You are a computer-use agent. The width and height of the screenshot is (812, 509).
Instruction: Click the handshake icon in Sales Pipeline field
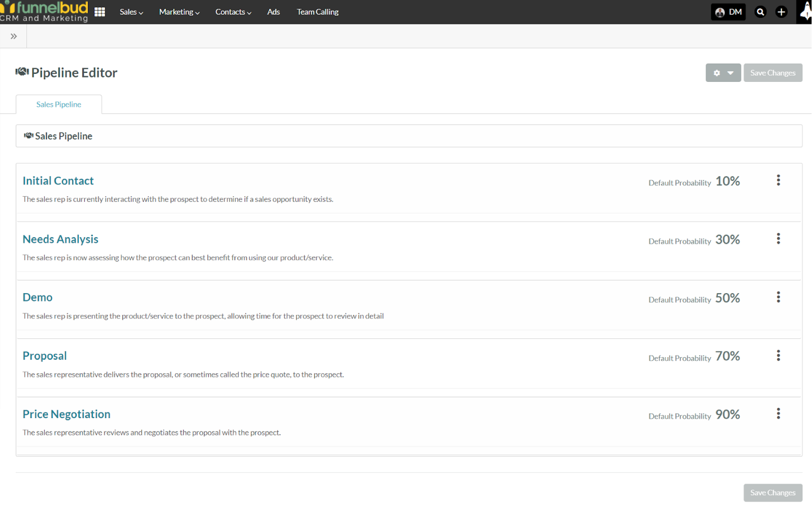point(29,135)
